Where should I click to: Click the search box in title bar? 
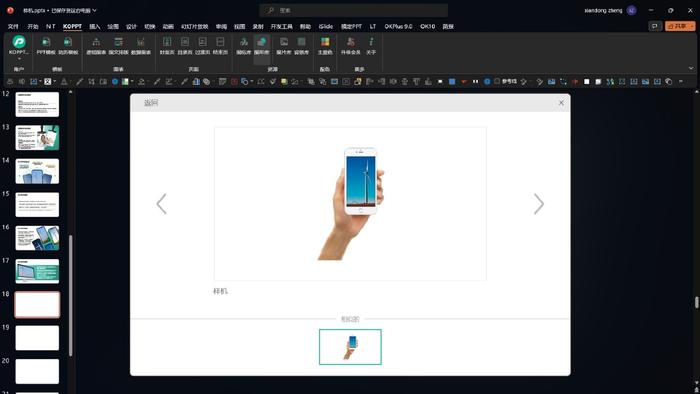pos(354,10)
